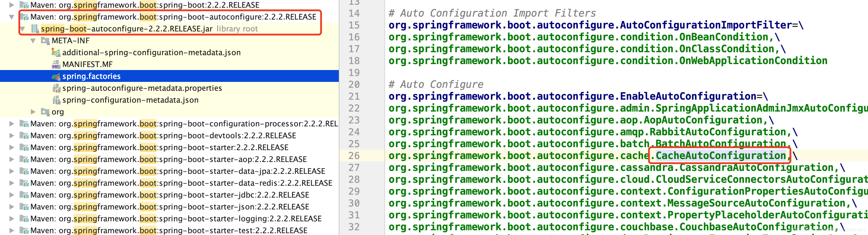This screenshot has height=235, width=868.
Task: Expand the spring-boot-starter-json library
Action: click(x=12, y=207)
